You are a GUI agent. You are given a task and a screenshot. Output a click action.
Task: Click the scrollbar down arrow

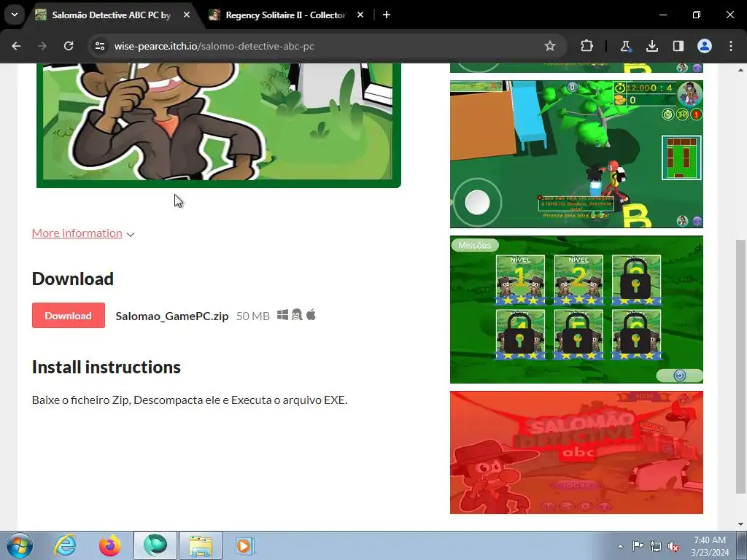click(740, 524)
